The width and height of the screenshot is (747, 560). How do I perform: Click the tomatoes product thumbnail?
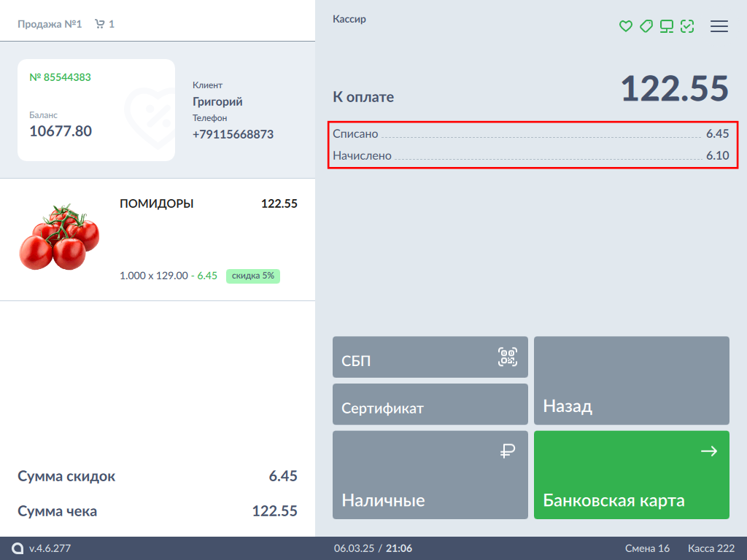click(58, 237)
